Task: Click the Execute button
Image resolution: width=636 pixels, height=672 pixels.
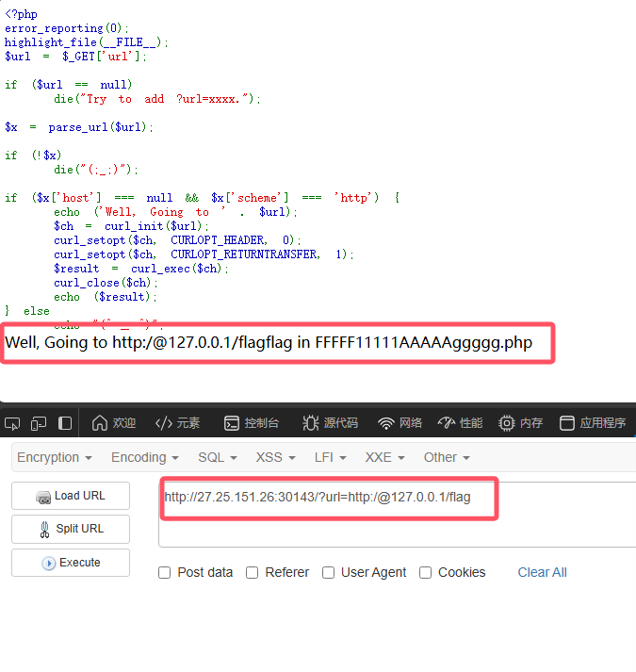Action: click(x=71, y=563)
